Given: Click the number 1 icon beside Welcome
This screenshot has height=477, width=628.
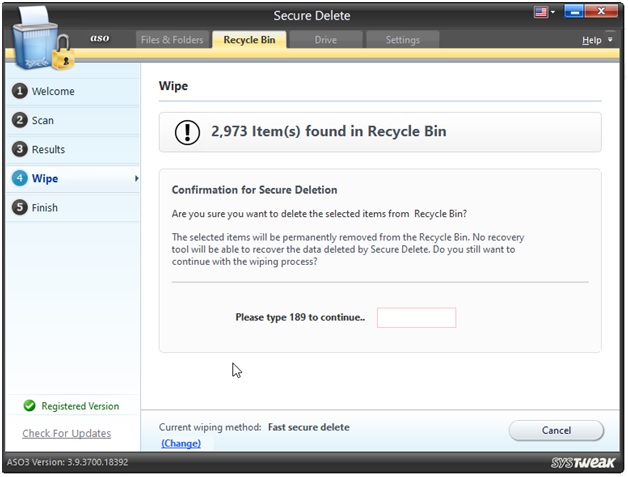Looking at the screenshot, I should tap(19, 91).
